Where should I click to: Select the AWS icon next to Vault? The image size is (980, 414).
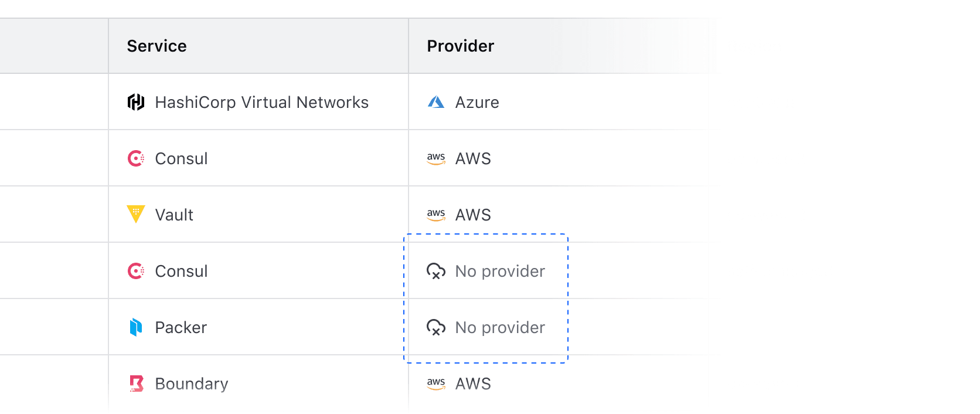coord(436,214)
